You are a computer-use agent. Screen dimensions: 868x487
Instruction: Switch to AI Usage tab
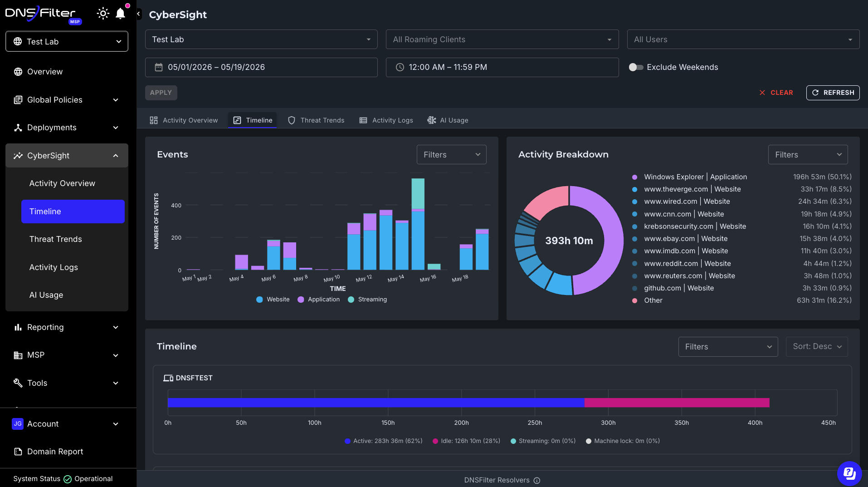[448, 120]
